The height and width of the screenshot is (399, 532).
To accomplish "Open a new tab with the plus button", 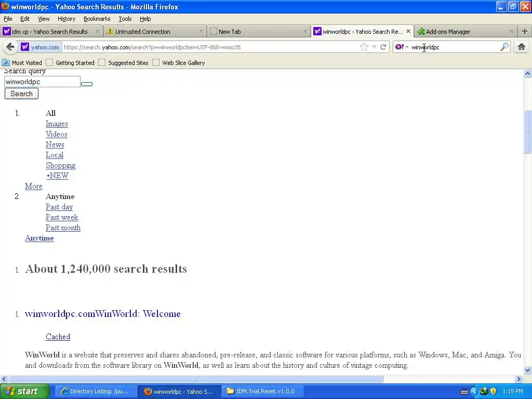I will pyautogui.click(x=525, y=31).
